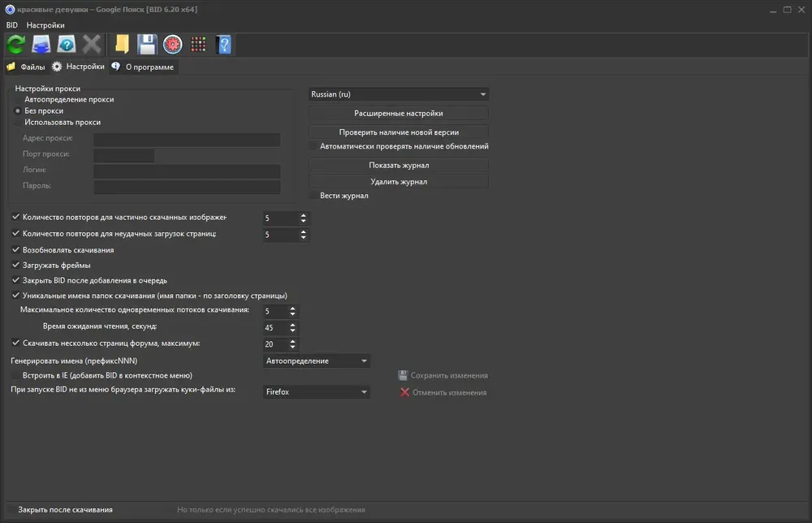The width and height of the screenshot is (812, 523).
Task: Click the gray X delete toolbar icon
Action: 92,45
